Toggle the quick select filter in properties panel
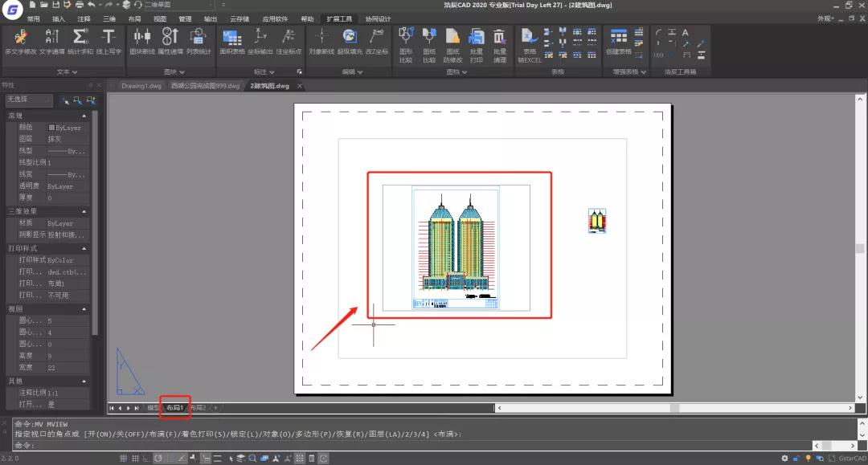This screenshot has height=465, width=868. click(x=91, y=100)
